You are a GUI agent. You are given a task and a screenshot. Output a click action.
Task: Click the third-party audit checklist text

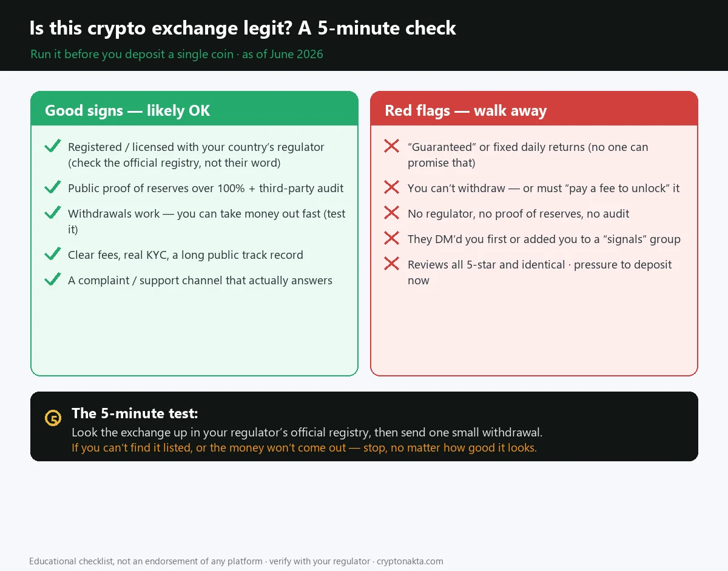point(302,188)
